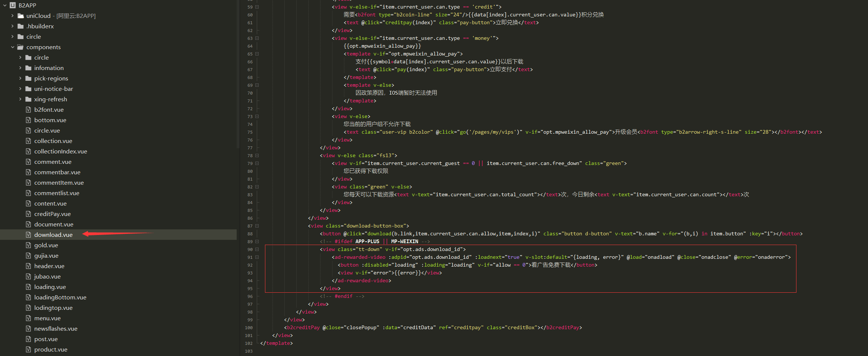The image size is (868, 356).
Task: Click the .hbuilderx folder icon
Action: pyautogui.click(x=21, y=26)
